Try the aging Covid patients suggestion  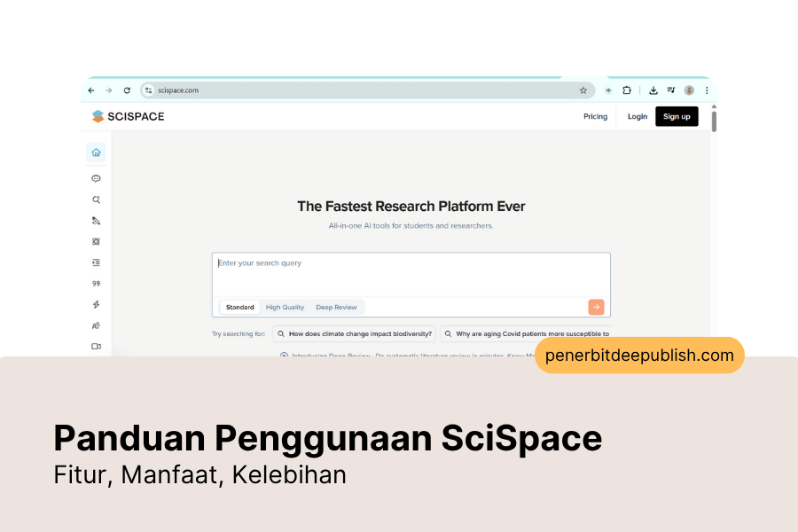[525, 334]
